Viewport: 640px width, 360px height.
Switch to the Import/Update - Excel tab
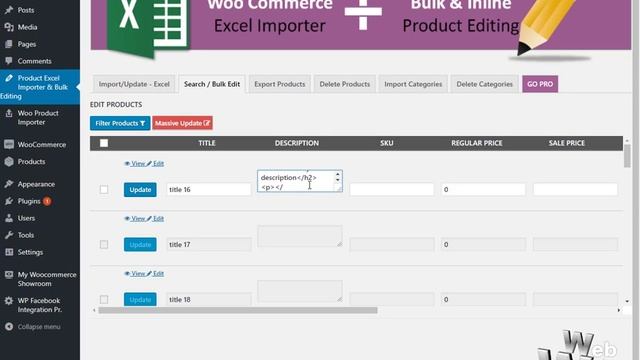(x=134, y=84)
